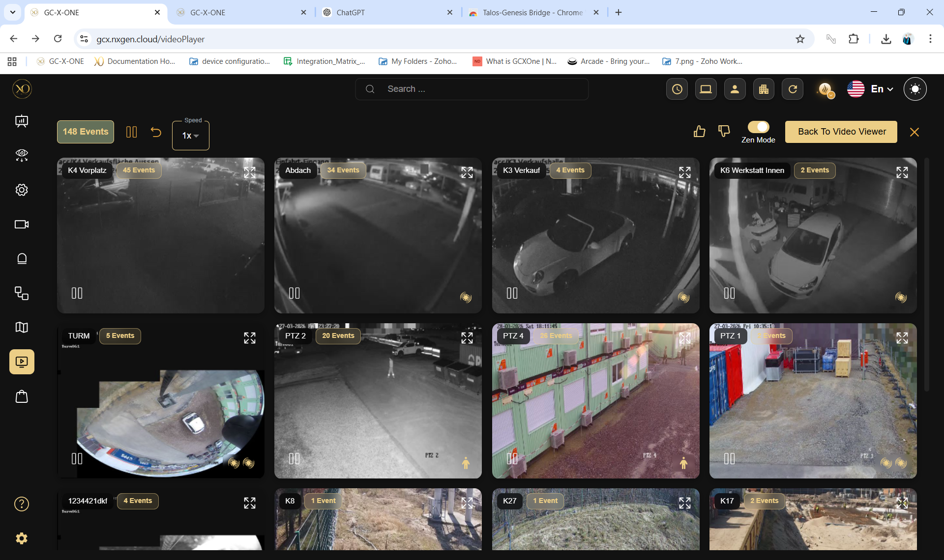Open the Integration_Matrix bookmark
Viewport: 944px width, 560px height.
(x=324, y=61)
